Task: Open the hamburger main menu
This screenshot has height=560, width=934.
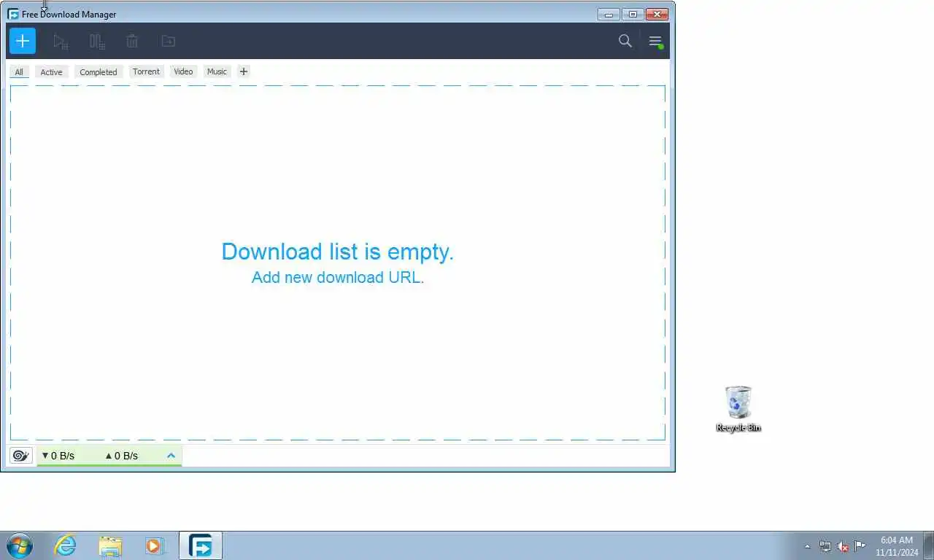Action: 655,42
